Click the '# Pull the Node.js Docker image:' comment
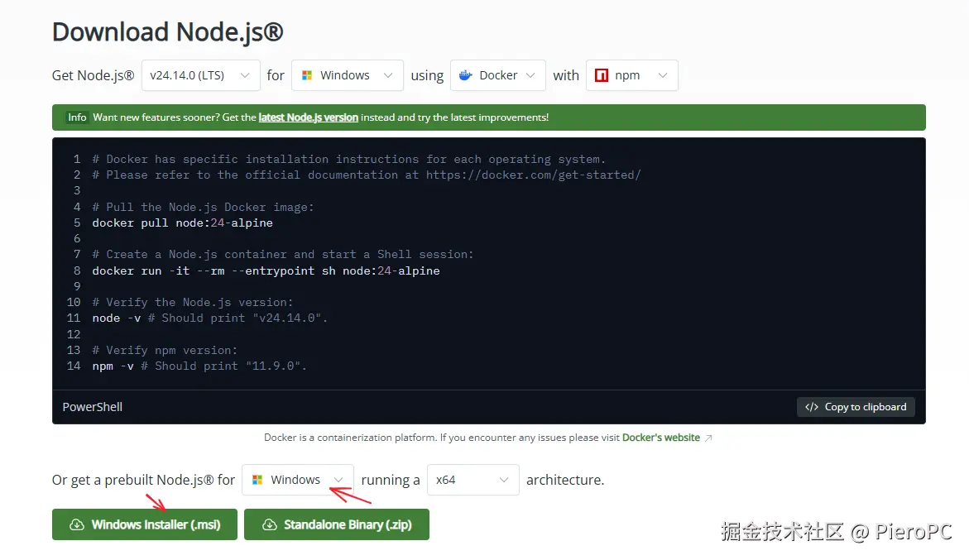This screenshot has height=560, width=969. click(203, 207)
